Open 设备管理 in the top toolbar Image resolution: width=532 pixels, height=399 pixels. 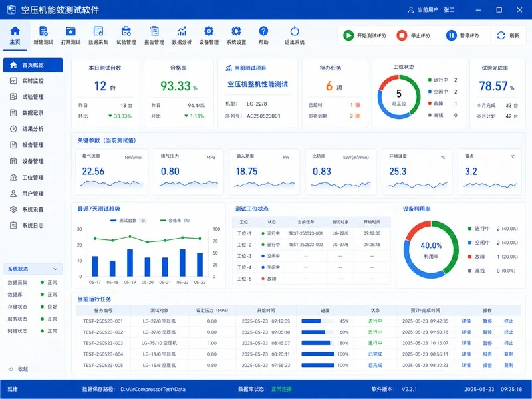(209, 35)
